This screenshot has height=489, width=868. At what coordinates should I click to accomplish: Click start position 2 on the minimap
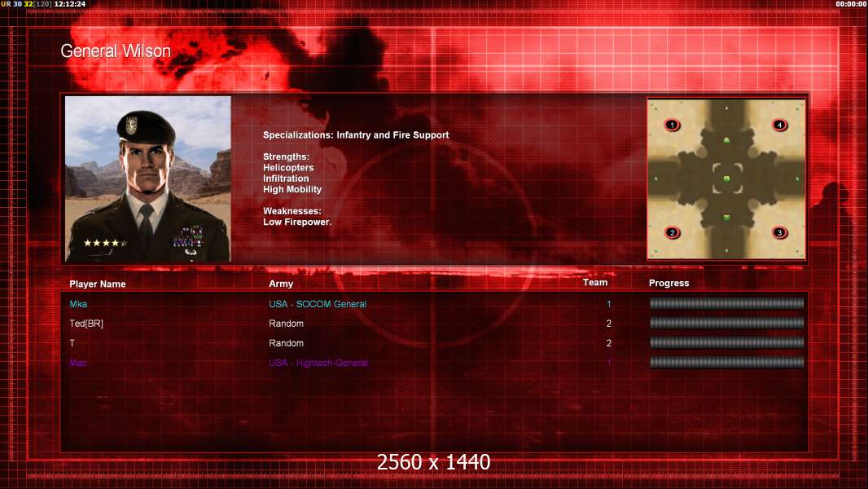(x=672, y=232)
